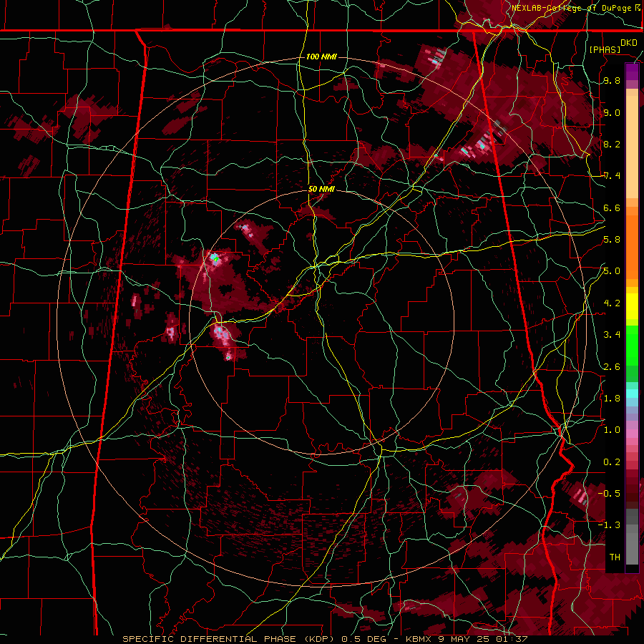Click the "100 NMI" range ring label
The height and width of the screenshot is (644, 644).
point(321,57)
